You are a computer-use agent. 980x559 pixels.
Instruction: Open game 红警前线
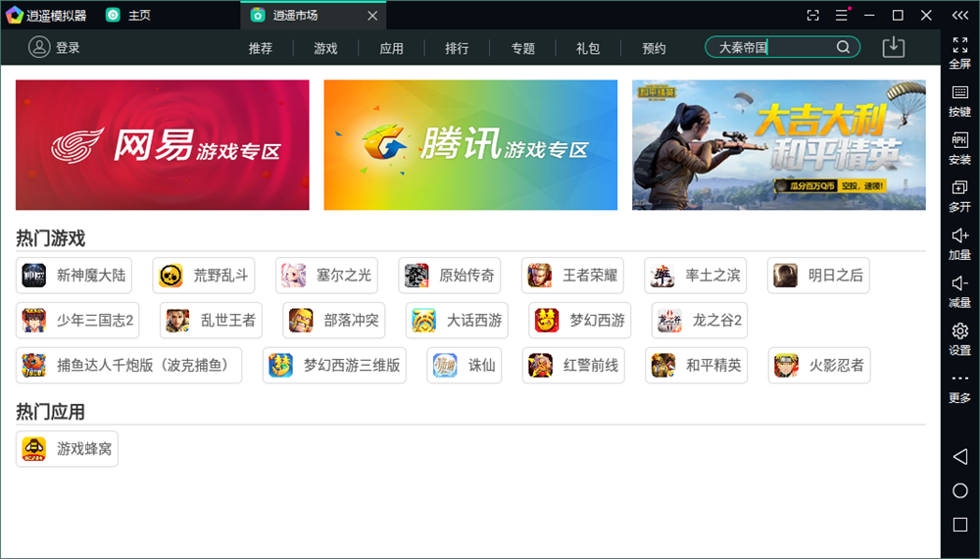pyautogui.click(x=573, y=365)
